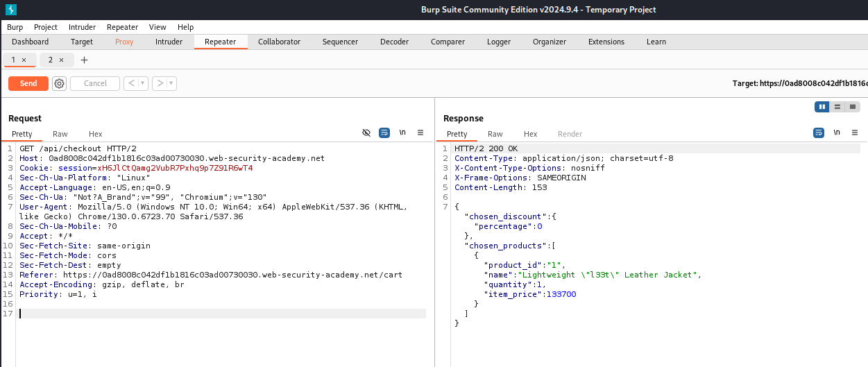Select side-by-side split layout icon

822,107
